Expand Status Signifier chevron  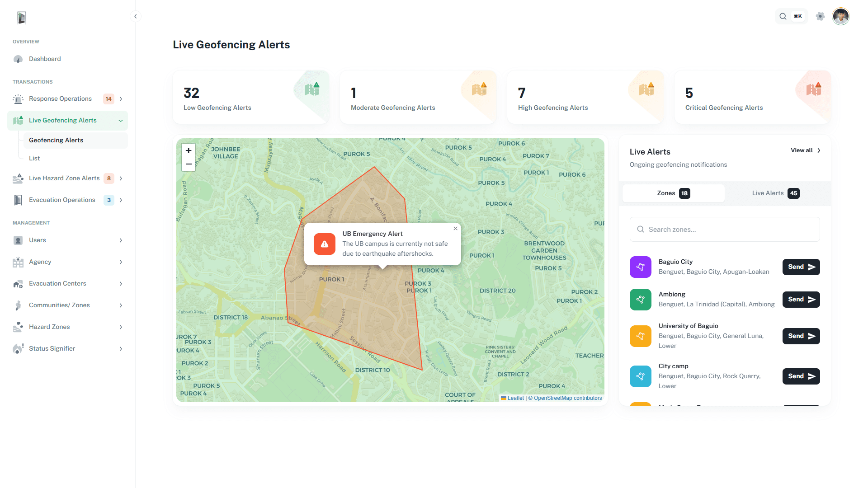[x=121, y=349]
